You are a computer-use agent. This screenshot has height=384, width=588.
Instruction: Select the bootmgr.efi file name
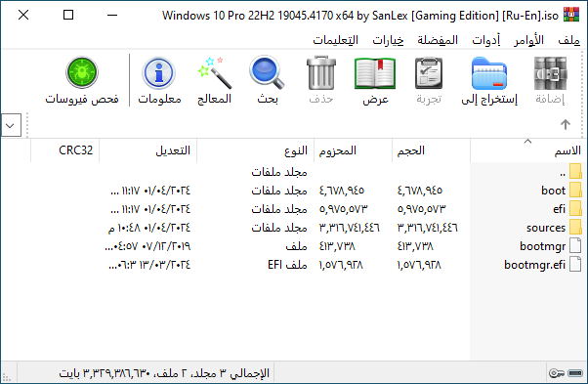coord(534,265)
